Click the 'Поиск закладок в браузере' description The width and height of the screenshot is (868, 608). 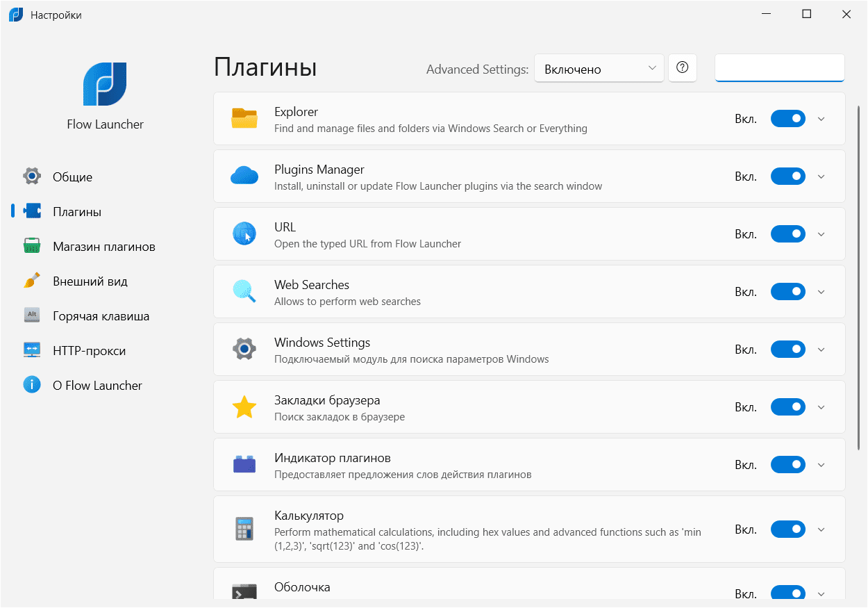tap(339, 417)
